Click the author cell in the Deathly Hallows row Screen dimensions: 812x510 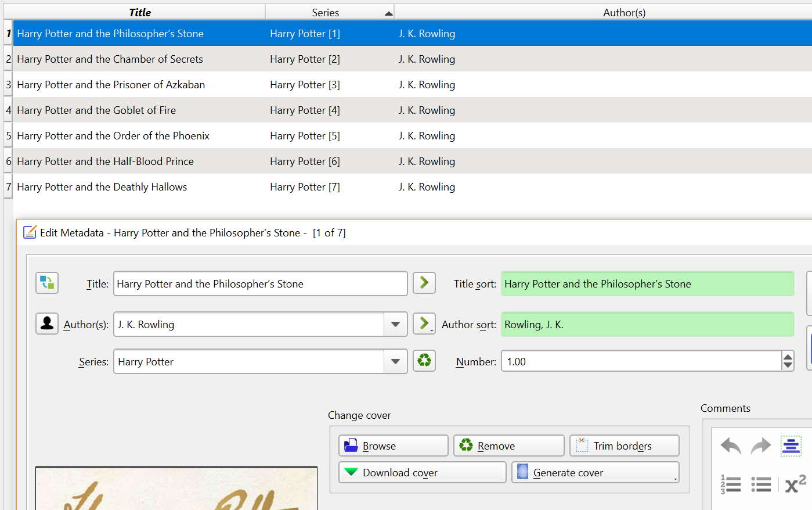point(603,187)
